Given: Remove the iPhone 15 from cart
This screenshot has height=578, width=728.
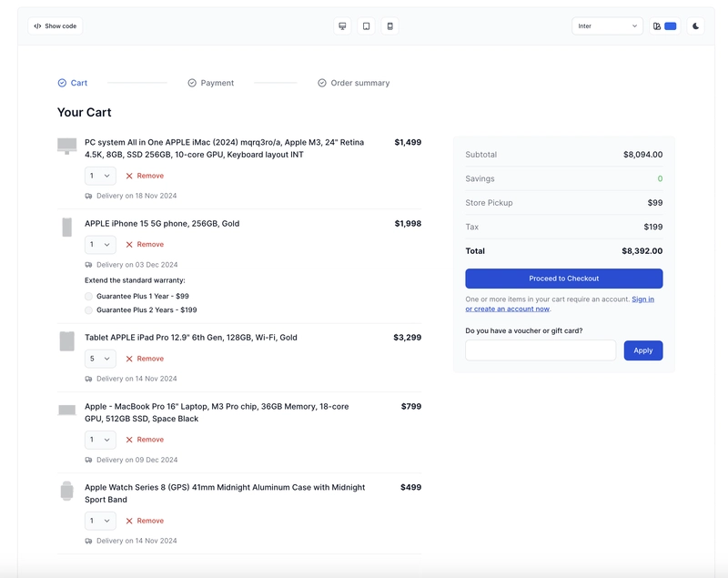Looking at the screenshot, I should [145, 245].
